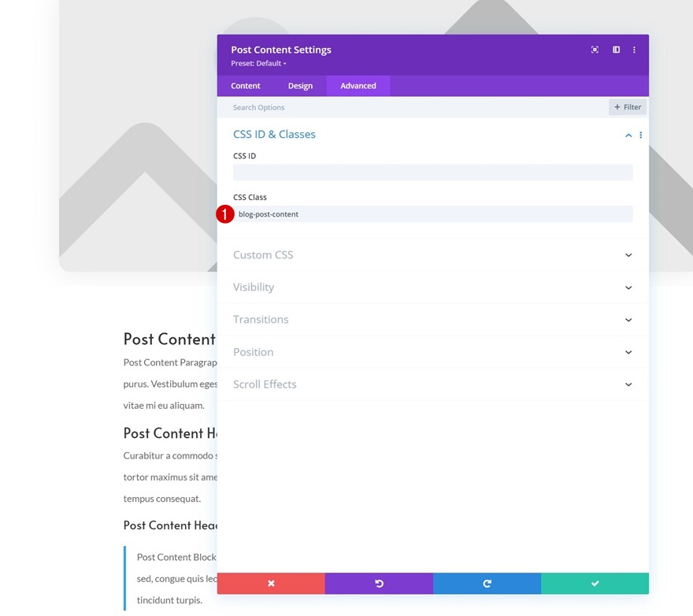Expand the Scroll Effects section
Viewport: 693px width, 616px height.
[432, 384]
